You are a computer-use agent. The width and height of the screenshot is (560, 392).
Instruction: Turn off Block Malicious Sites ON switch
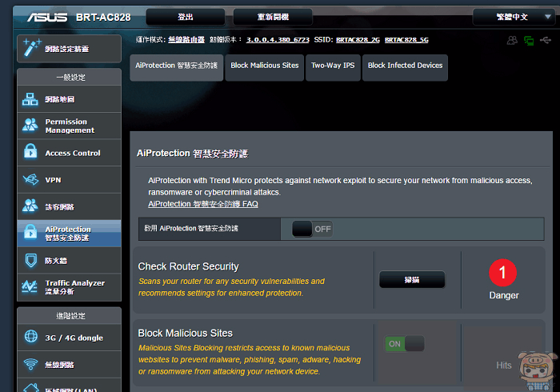click(404, 344)
